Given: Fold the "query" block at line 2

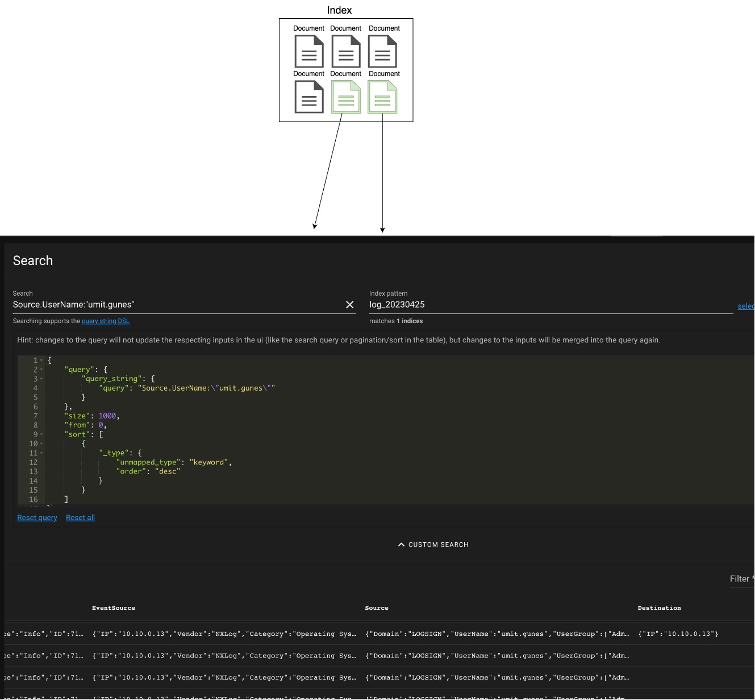Looking at the screenshot, I should tap(41, 370).
